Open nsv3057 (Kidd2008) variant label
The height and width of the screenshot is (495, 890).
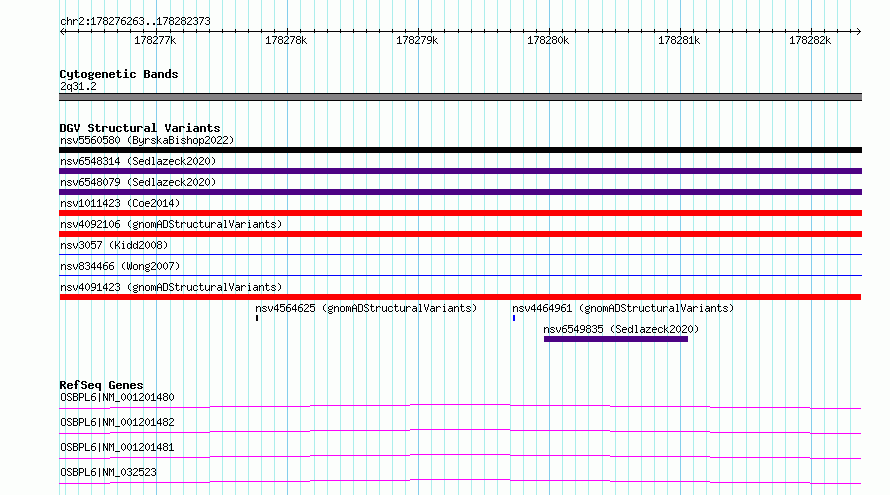(x=114, y=245)
